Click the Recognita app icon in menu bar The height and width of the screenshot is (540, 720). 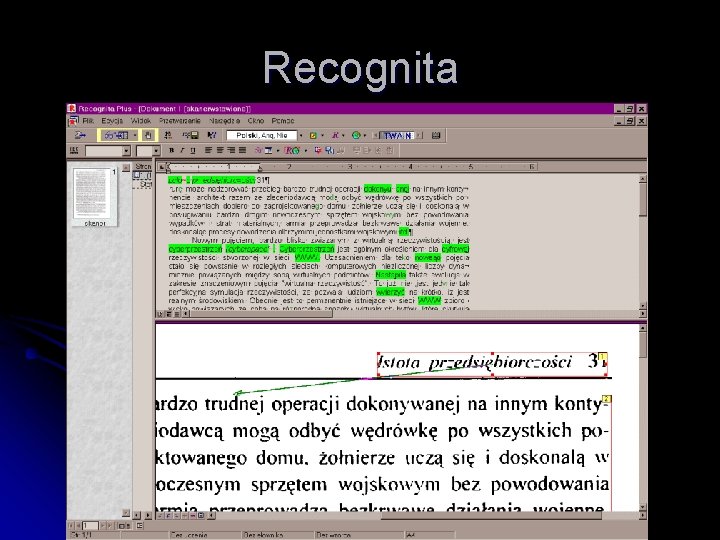pyautogui.click(x=73, y=121)
